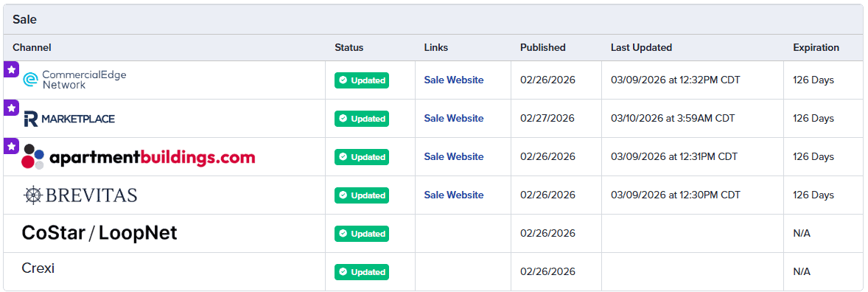
Task: Click published date in the CommercialEdge Network row
Action: coord(548,80)
